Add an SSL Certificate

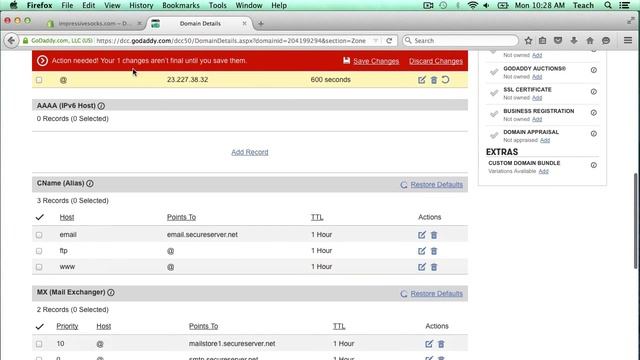point(537,98)
